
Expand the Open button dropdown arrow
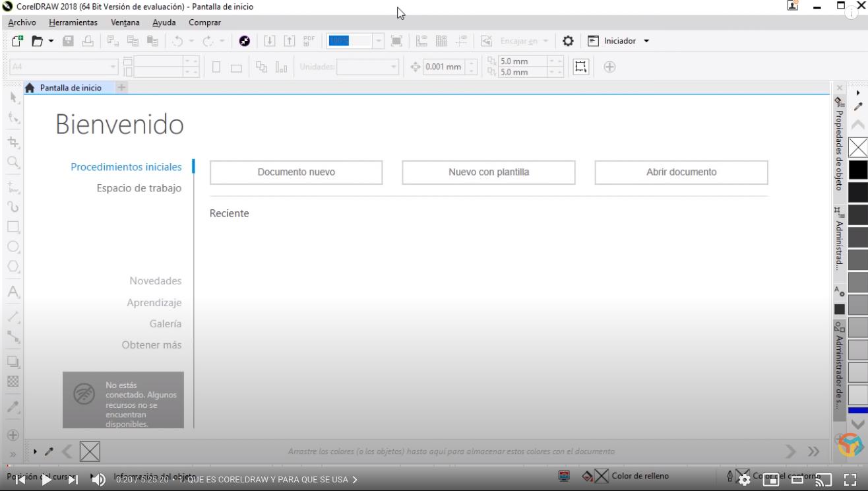point(51,41)
